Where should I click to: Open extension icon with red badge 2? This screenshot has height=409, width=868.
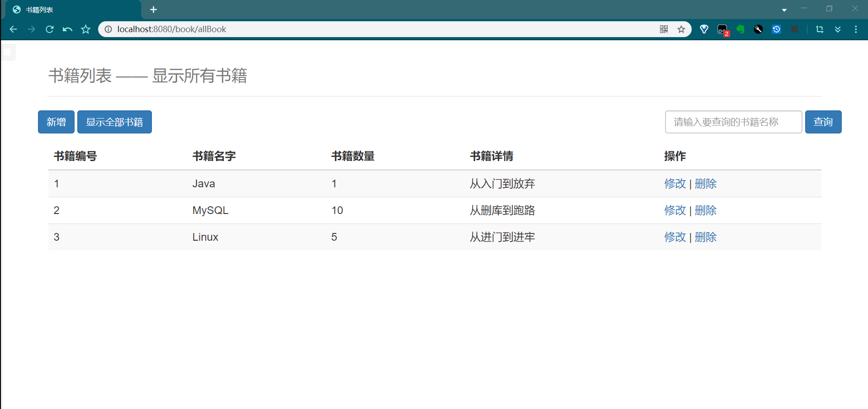click(723, 30)
